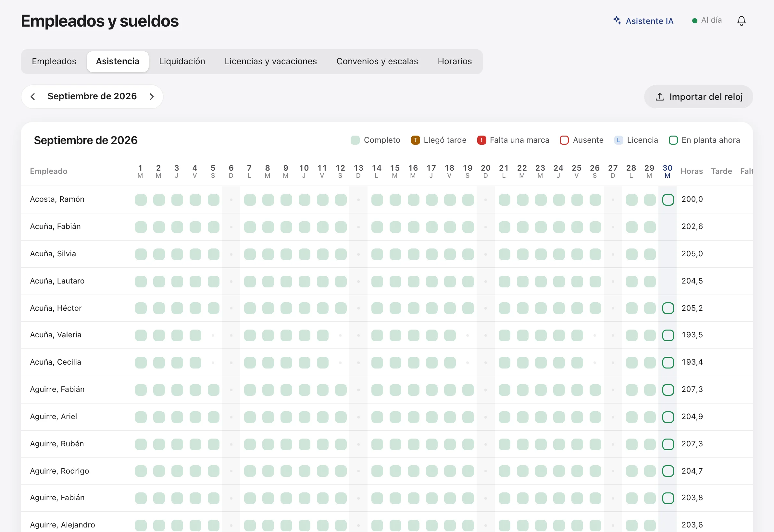Select employee Acosta, Ramón

[57, 199]
